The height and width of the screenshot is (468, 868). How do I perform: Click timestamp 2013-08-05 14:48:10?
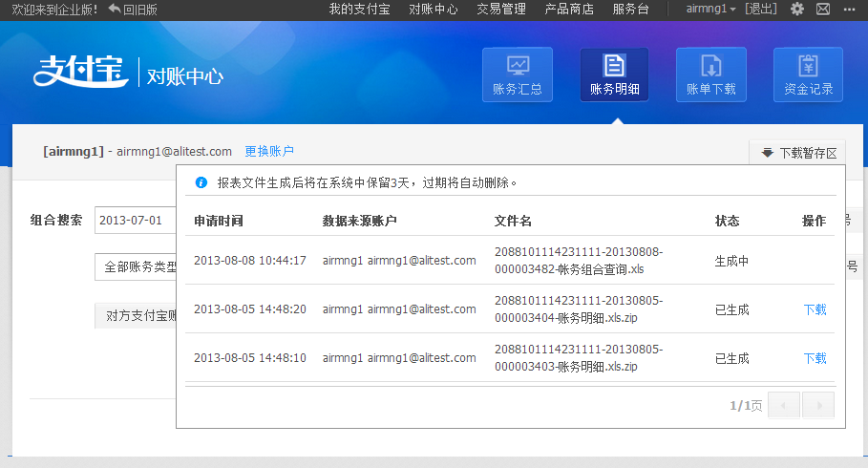tap(249, 358)
